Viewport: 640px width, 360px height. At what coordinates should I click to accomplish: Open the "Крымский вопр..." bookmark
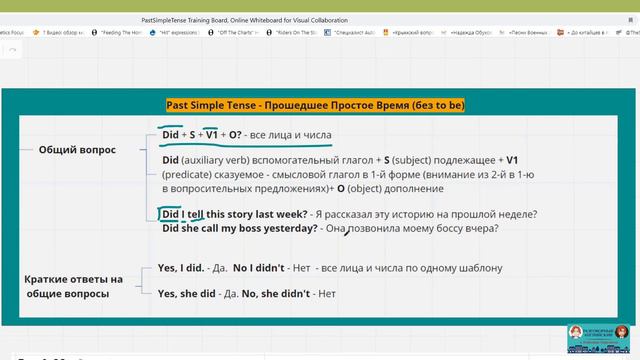[408, 33]
